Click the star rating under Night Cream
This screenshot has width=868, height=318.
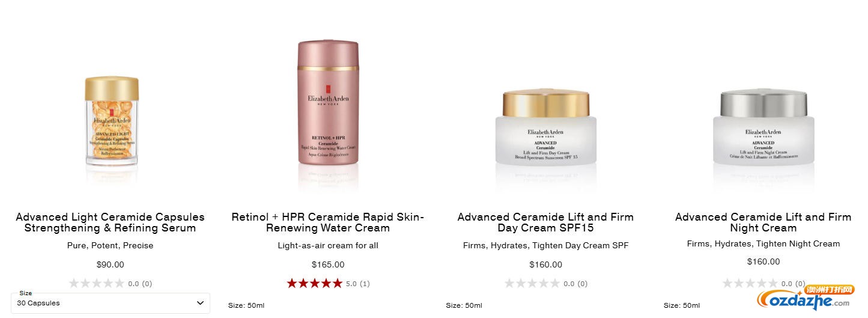click(750, 283)
